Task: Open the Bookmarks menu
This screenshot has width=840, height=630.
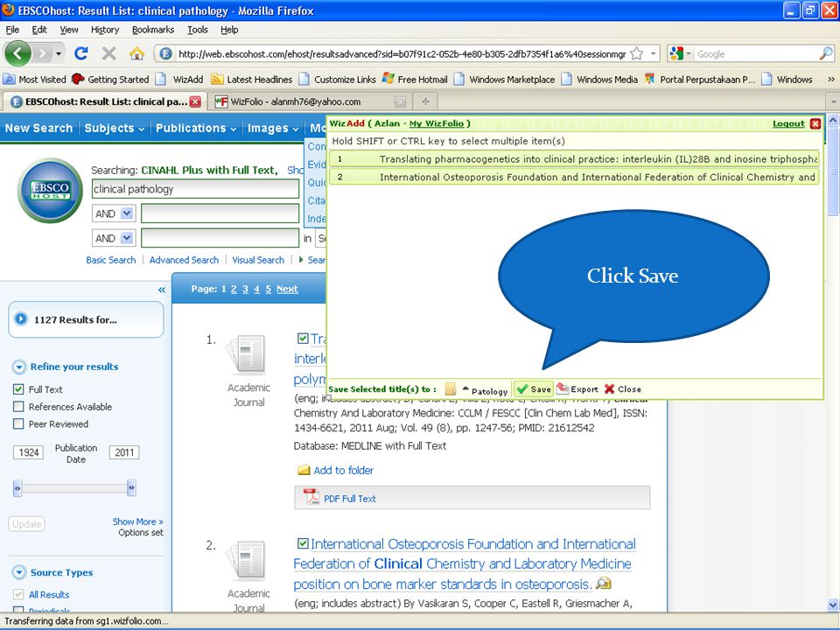Action: coord(153,30)
